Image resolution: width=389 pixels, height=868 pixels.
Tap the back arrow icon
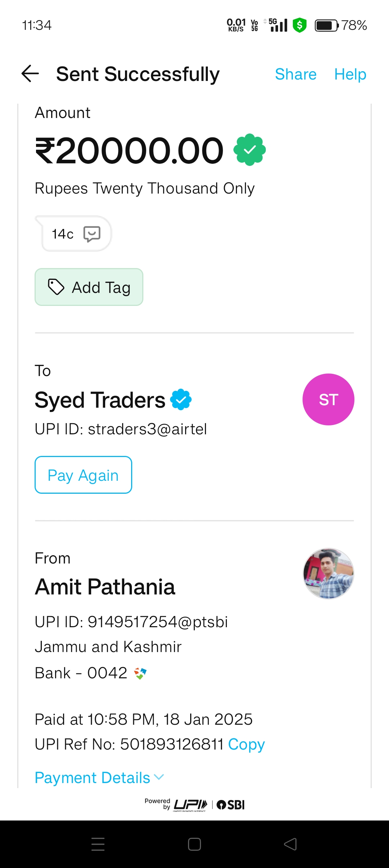(x=30, y=74)
